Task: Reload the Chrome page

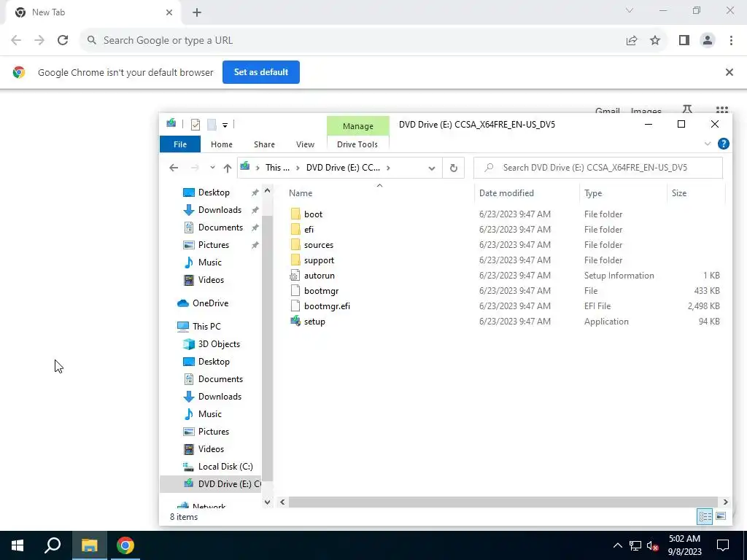Action: tap(63, 41)
